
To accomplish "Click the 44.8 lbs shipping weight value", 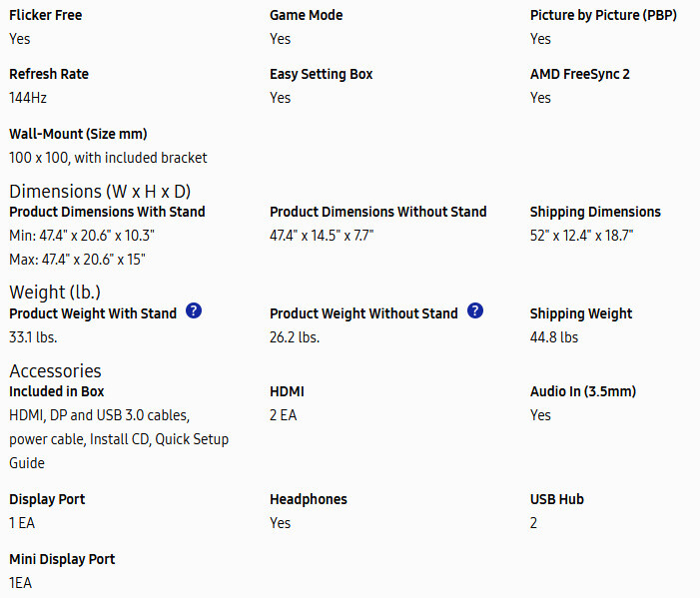I will 554,337.
